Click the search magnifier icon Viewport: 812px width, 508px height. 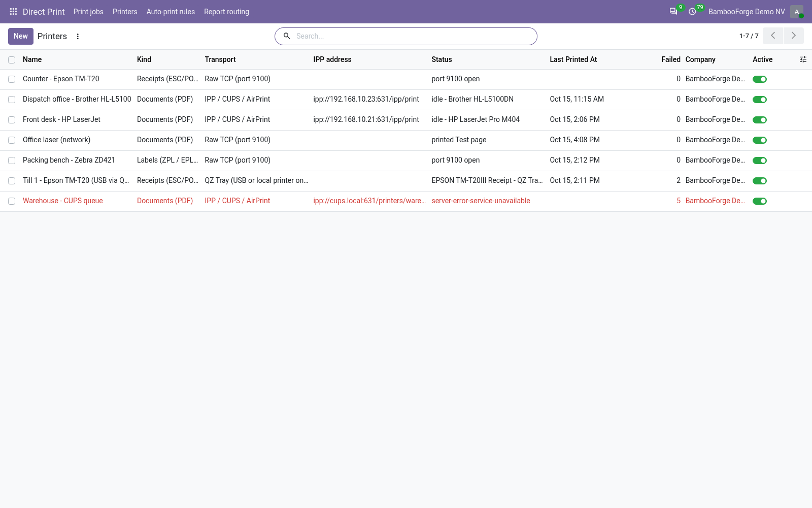coord(287,36)
